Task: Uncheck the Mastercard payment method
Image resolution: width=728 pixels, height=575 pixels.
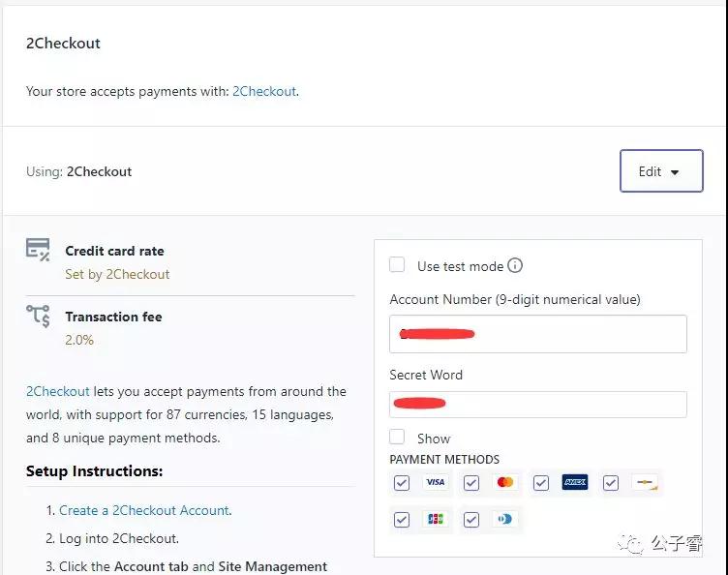Action: tap(471, 483)
